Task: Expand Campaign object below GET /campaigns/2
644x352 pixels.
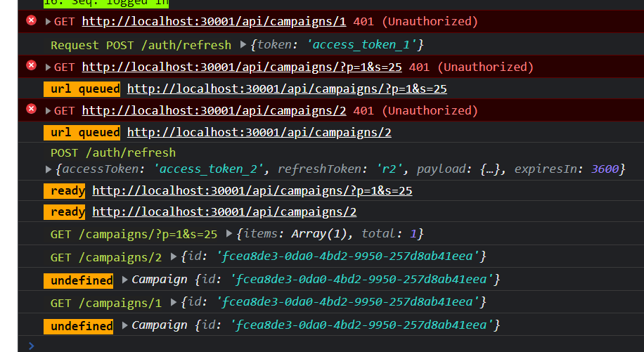Action: click(x=125, y=280)
